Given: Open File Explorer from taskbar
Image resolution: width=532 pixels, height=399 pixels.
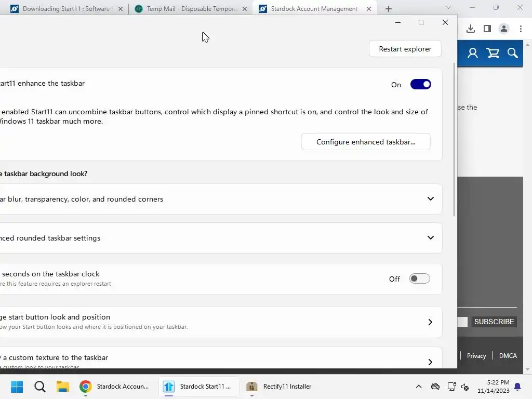Looking at the screenshot, I should 63,387.
